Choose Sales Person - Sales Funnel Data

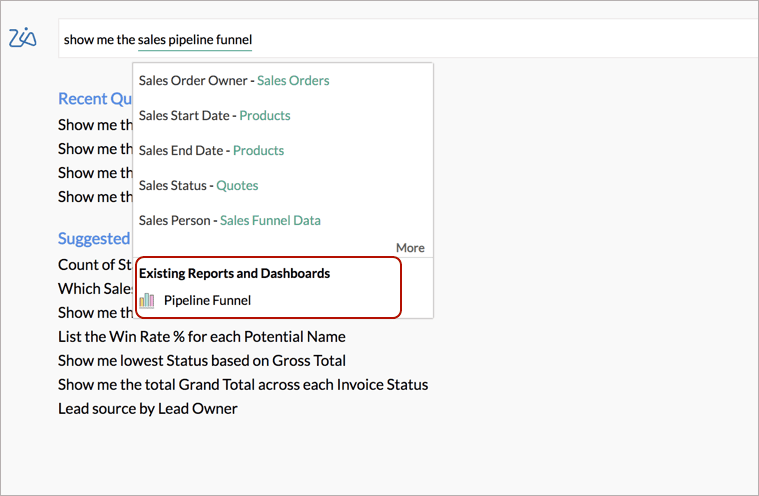click(229, 221)
